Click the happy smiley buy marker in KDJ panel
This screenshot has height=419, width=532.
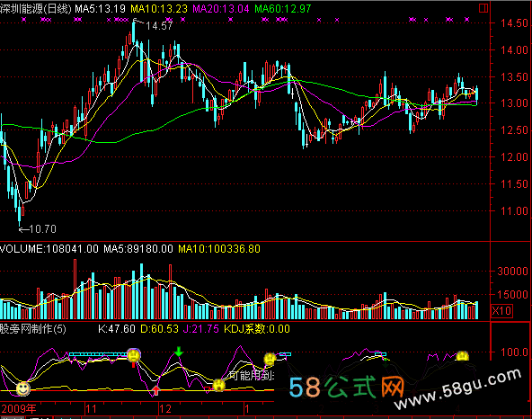point(23,388)
